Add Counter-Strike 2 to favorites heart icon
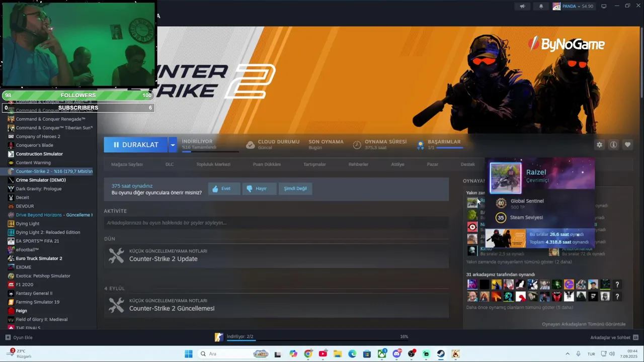Image resolution: width=644 pixels, height=362 pixels. (x=627, y=145)
